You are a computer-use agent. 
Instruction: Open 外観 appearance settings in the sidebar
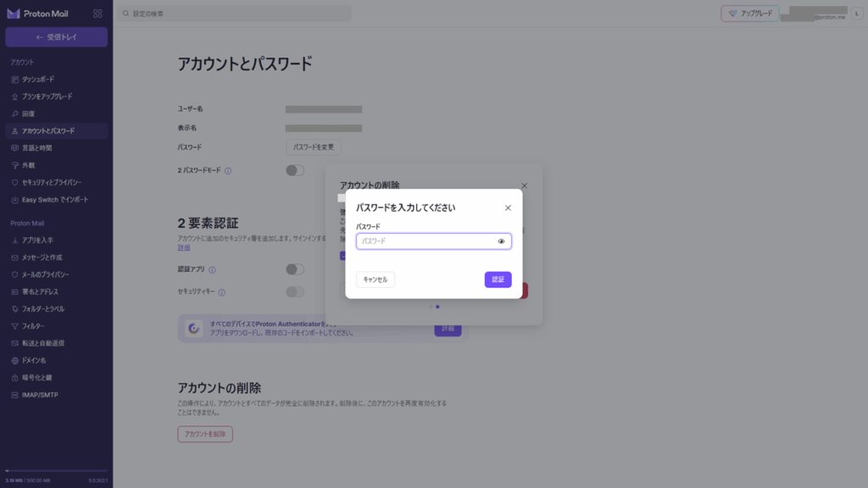[28, 165]
